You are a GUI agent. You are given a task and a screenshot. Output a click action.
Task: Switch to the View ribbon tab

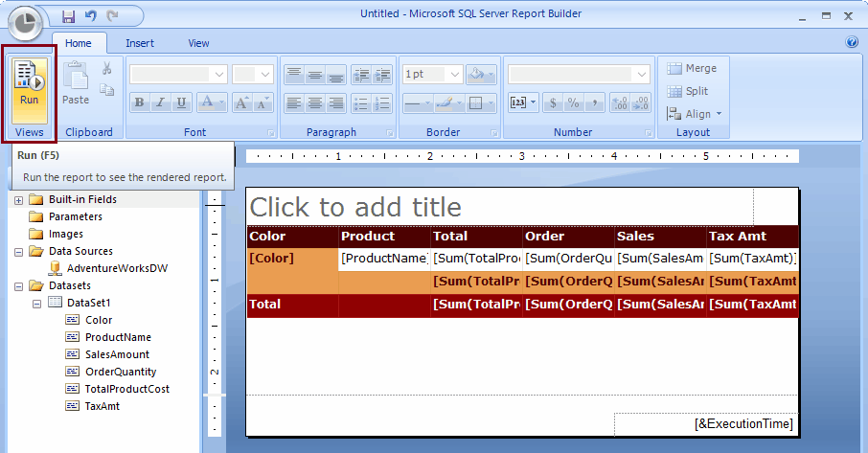[x=198, y=43]
